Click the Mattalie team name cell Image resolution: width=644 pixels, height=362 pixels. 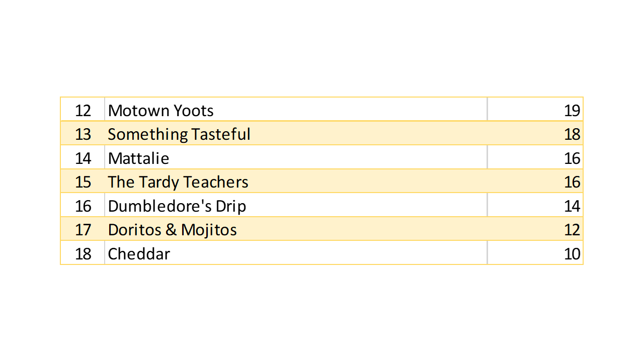(139, 158)
